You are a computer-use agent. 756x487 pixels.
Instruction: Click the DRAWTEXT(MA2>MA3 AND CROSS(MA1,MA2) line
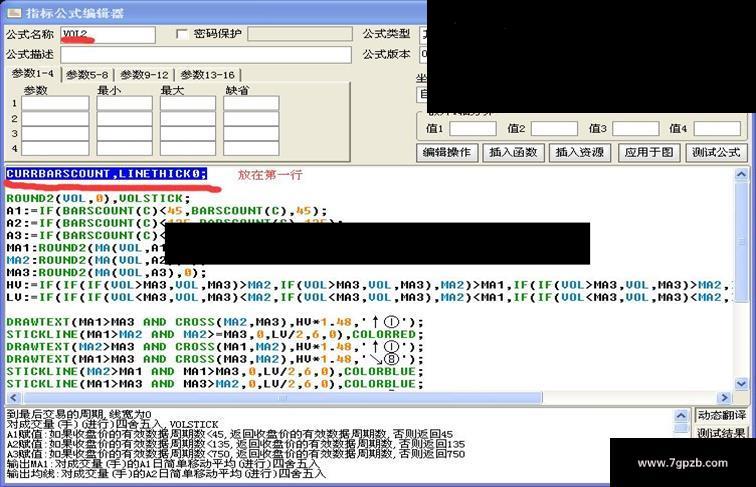tap(215, 347)
